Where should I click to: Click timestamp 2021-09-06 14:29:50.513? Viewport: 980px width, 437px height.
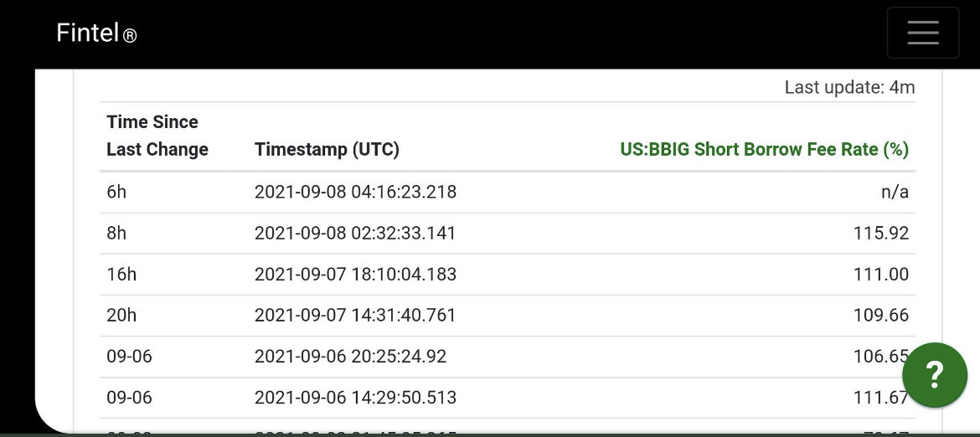(356, 398)
